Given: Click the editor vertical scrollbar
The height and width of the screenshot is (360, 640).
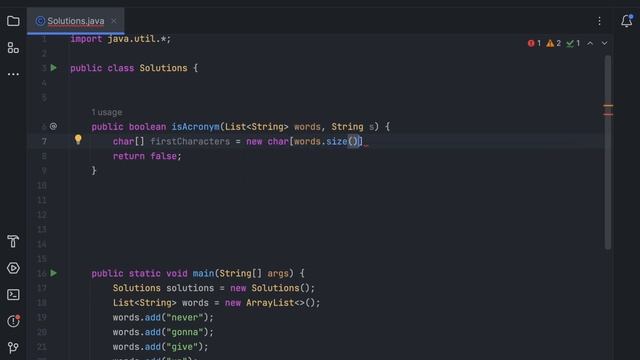Looking at the screenshot, I should coord(608,152).
